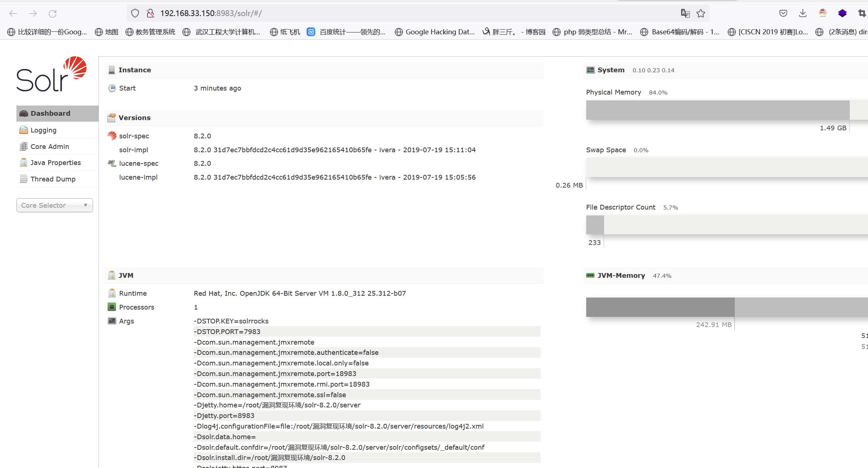The width and height of the screenshot is (868, 468).
Task: Click the Processors green chip icon
Action: point(112,307)
